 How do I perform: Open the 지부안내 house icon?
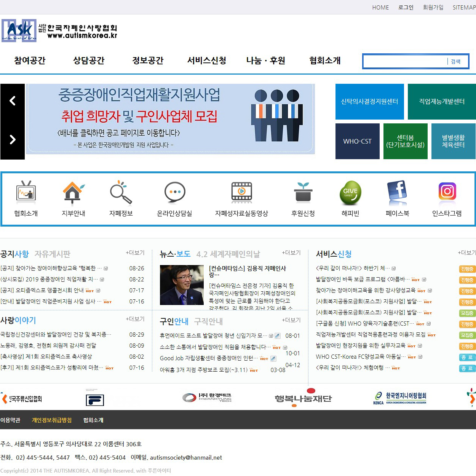pyautogui.click(x=73, y=192)
